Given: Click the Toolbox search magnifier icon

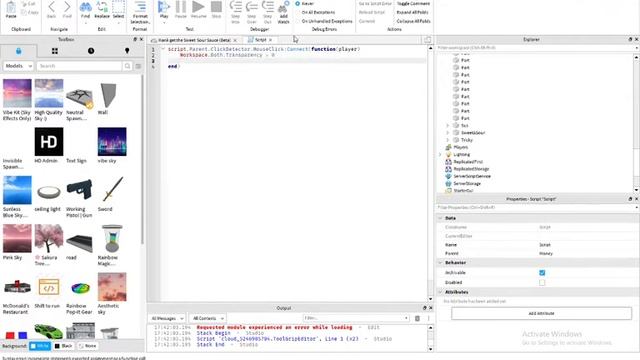Looking at the screenshot, I should click(x=127, y=66).
